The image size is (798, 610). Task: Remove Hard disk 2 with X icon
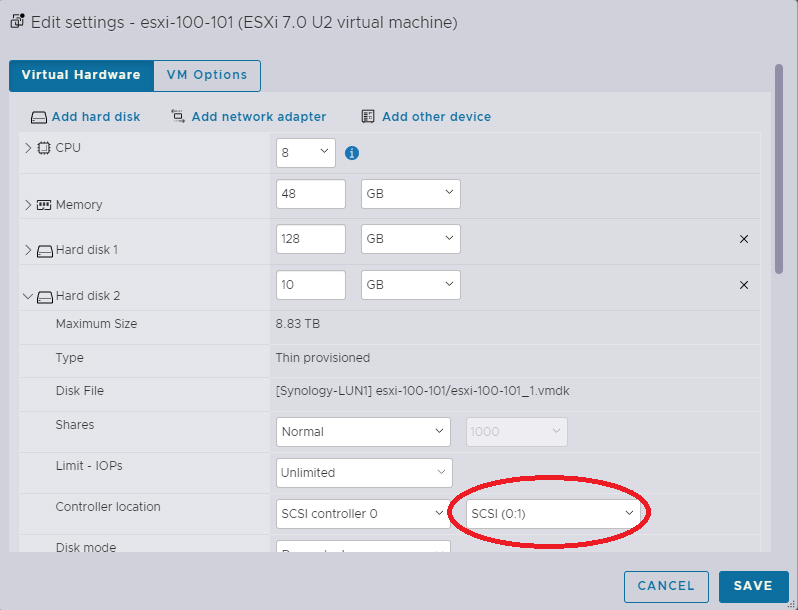(x=743, y=285)
